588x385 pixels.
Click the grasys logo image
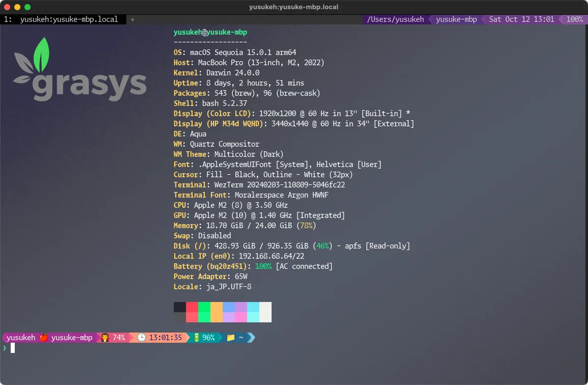tap(79, 69)
